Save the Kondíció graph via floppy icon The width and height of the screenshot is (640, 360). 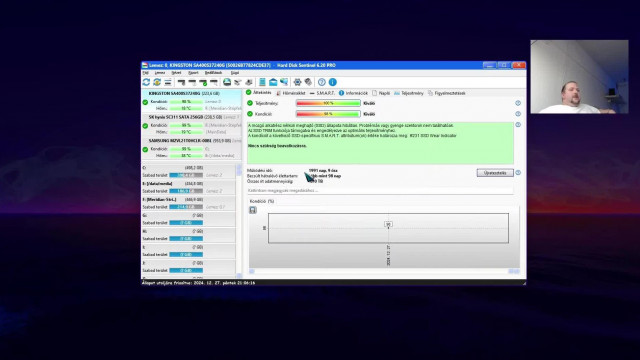coord(253,210)
